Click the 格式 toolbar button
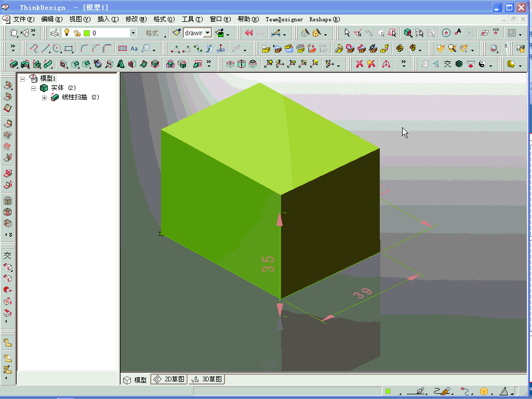 point(152,33)
